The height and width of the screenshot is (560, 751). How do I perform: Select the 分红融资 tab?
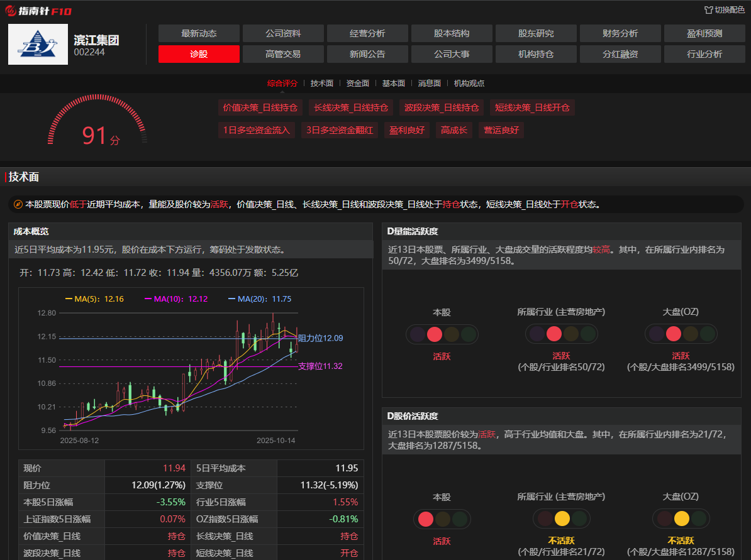[x=620, y=54]
